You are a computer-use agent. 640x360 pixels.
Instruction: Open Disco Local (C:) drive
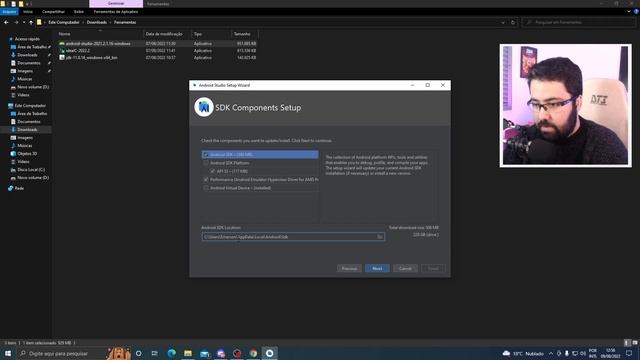pyautogui.click(x=31, y=169)
